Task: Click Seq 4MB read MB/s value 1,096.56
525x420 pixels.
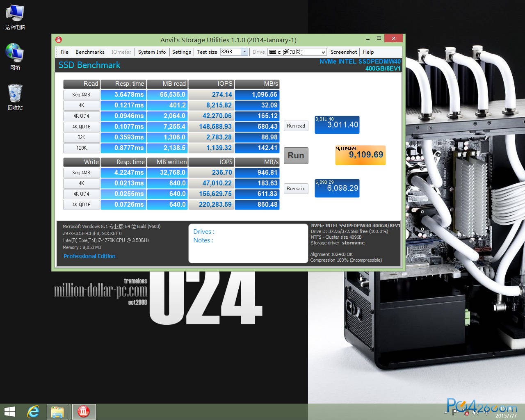Action: coord(257,95)
